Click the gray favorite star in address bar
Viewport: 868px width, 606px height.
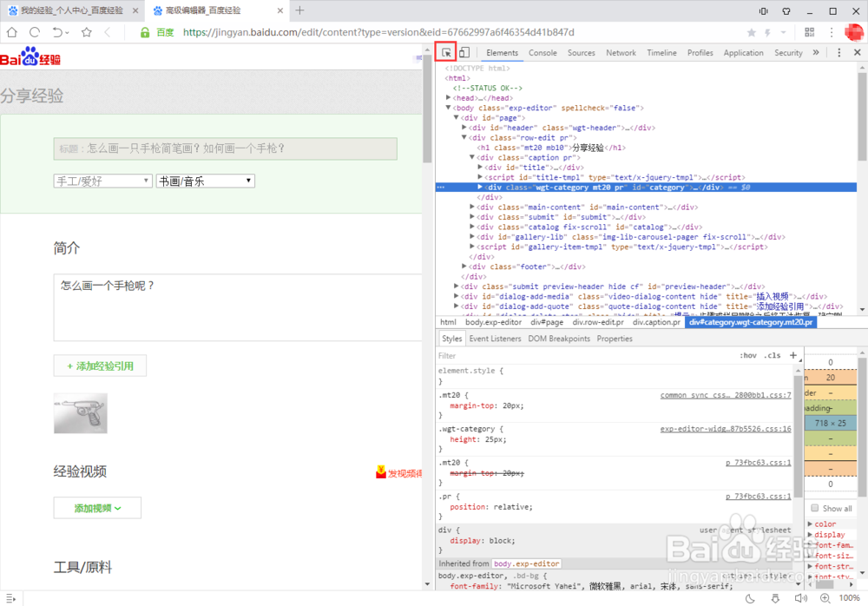[751, 33]
